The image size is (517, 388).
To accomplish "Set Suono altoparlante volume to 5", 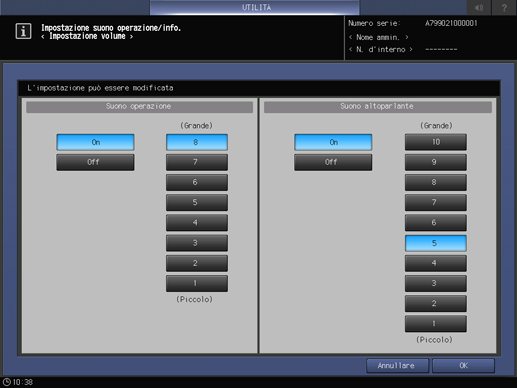I will [436, 243].
